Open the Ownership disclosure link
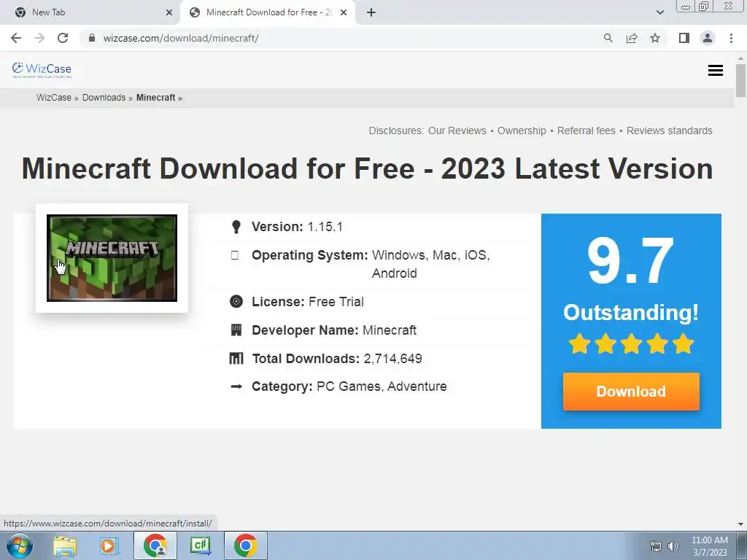Screen dimensions: 747x560 coord(522,131)
